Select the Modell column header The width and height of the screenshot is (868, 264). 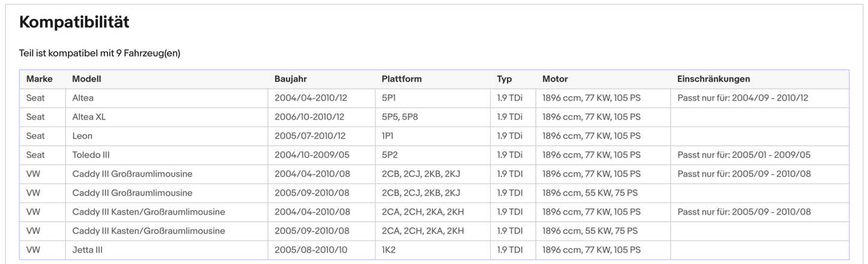click(x=86, y=79)
